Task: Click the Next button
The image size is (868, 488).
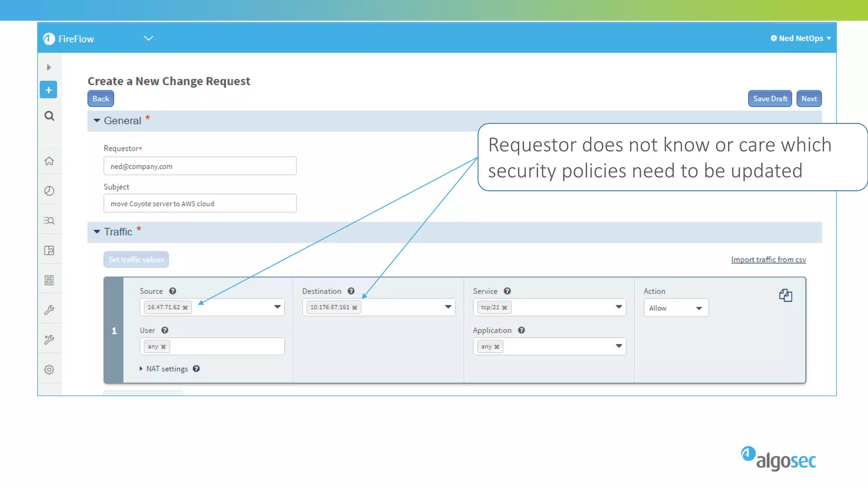Action: point(809,99)
